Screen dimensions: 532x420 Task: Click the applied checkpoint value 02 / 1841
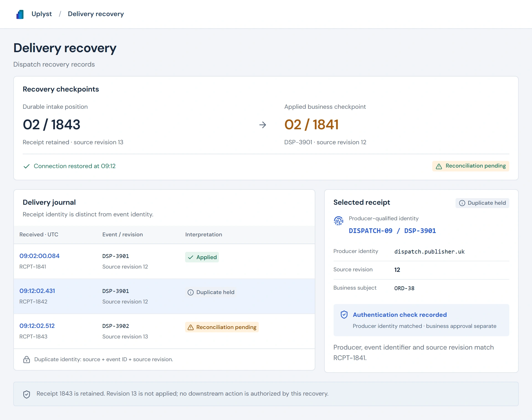coord(311,124)
